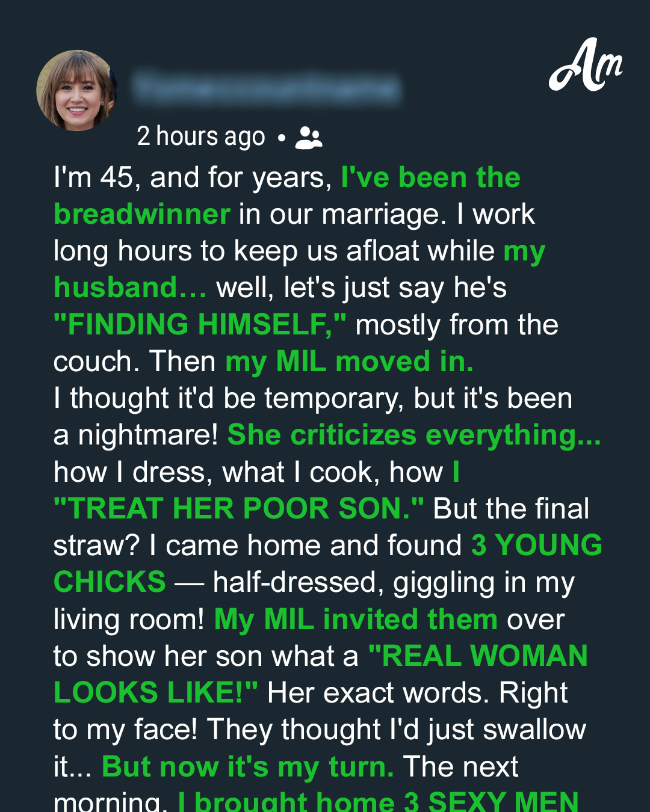Click the highlighted word 'CHICKS'
The width and height of the screenshot is (650, 812).
pyautogui.click(x=110, y=582)
